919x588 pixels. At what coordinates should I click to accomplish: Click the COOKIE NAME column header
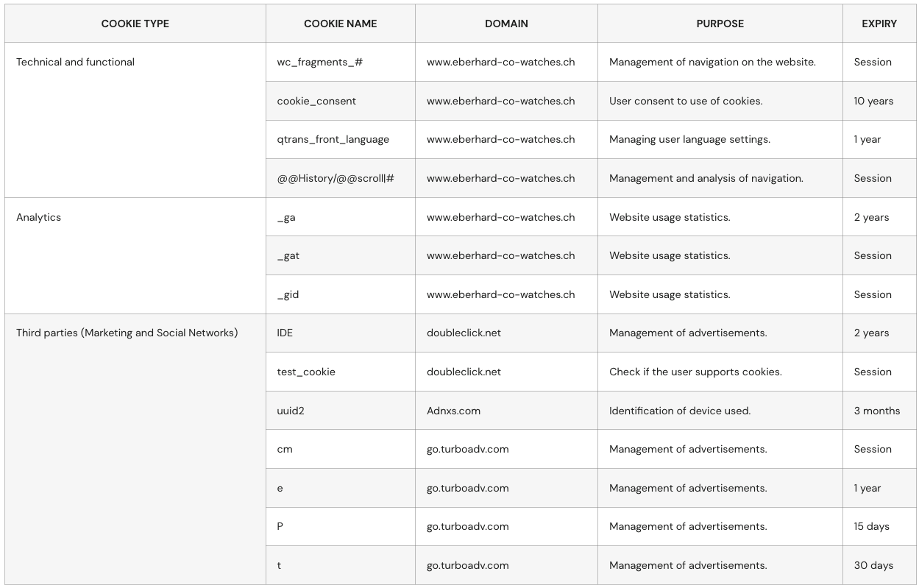click(340, 24)
